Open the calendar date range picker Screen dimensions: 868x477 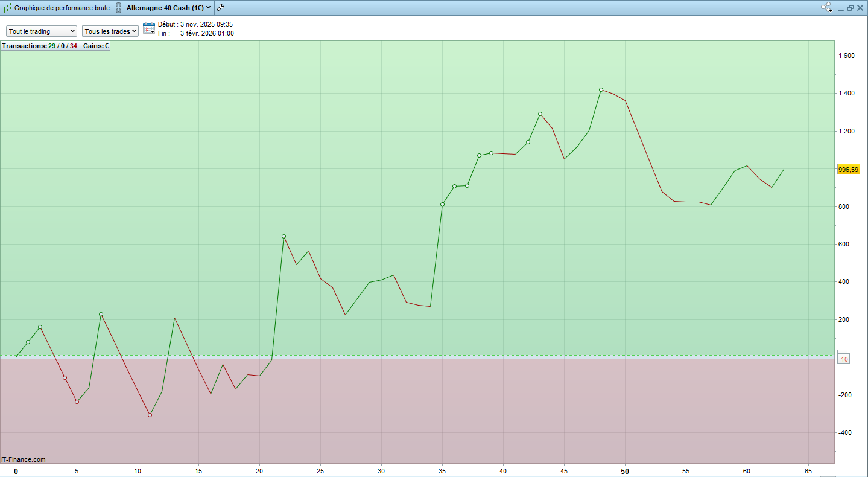149,28
